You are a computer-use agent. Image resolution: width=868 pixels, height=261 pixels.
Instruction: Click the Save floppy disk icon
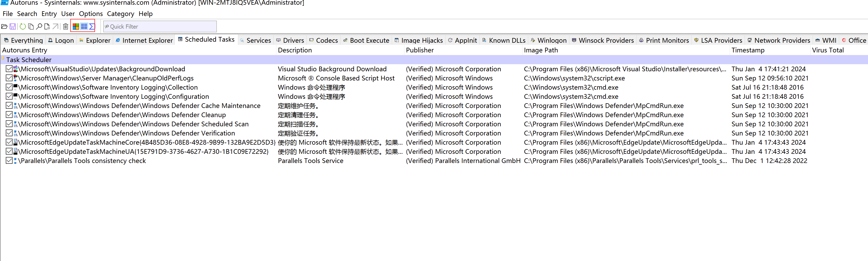13,26
